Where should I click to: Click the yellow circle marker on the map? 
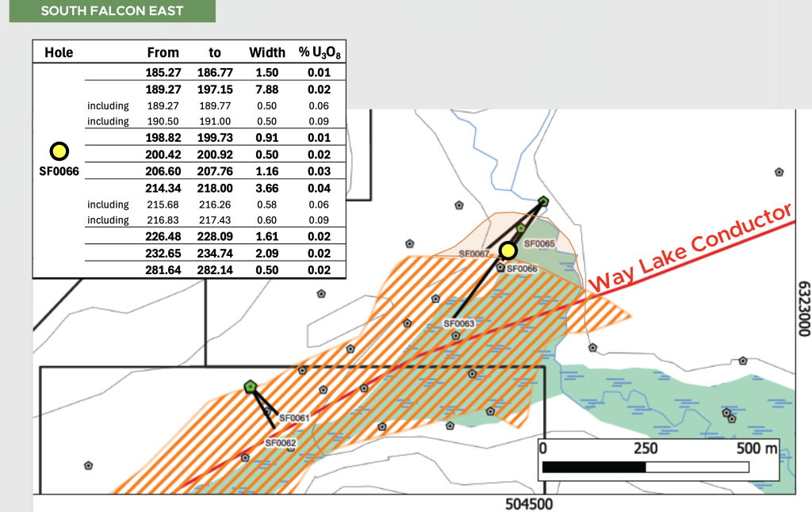(508, 250)
